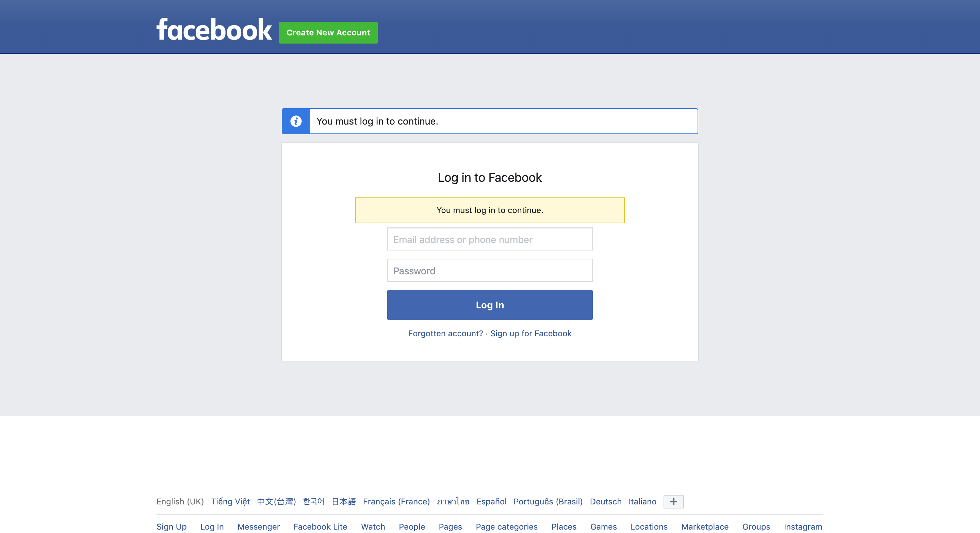
Task: Click the information icon in blue bar
Action: point(296,122)
